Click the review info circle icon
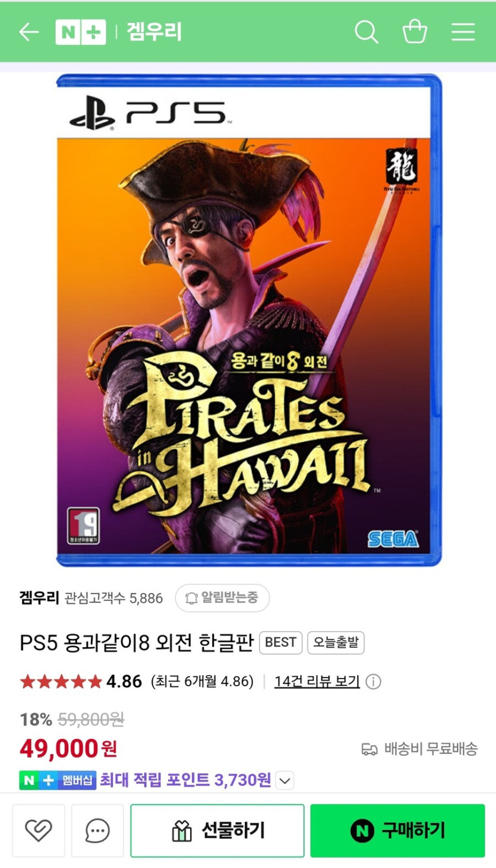This screenshot has width=496, height=868. tap(373, 682)
